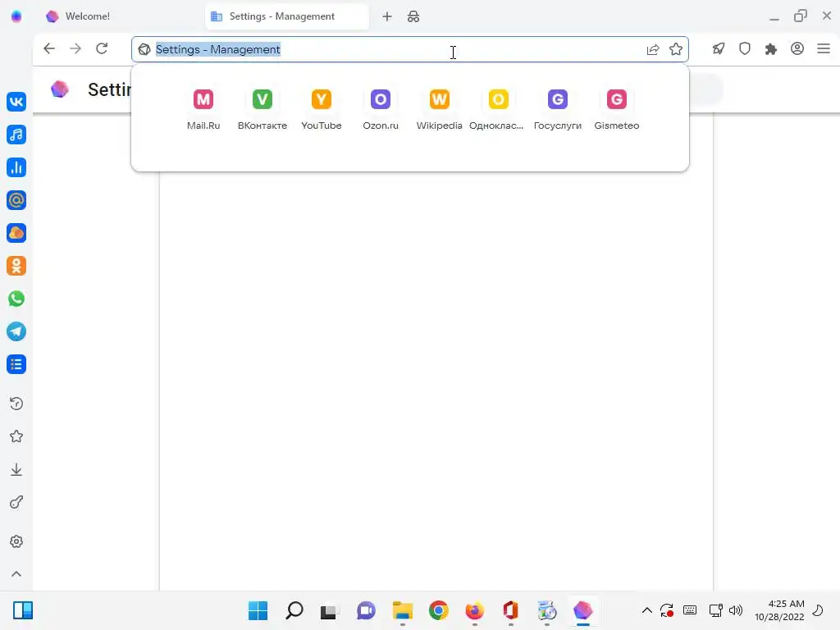Go back to the previous page
Image resolution: width=840 pixels, height=630 pixels.
point(48,48)
